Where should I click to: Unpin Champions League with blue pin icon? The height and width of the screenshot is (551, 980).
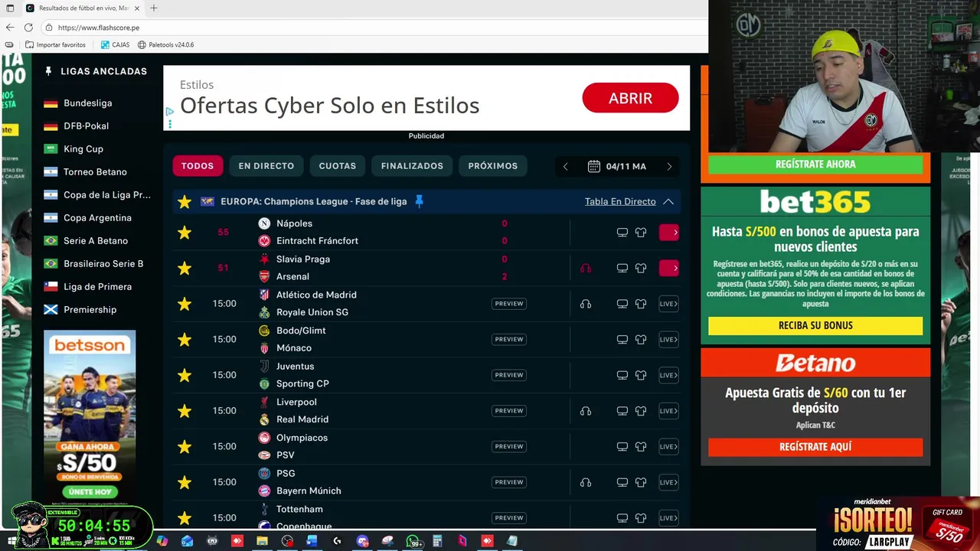pos(419,201)
